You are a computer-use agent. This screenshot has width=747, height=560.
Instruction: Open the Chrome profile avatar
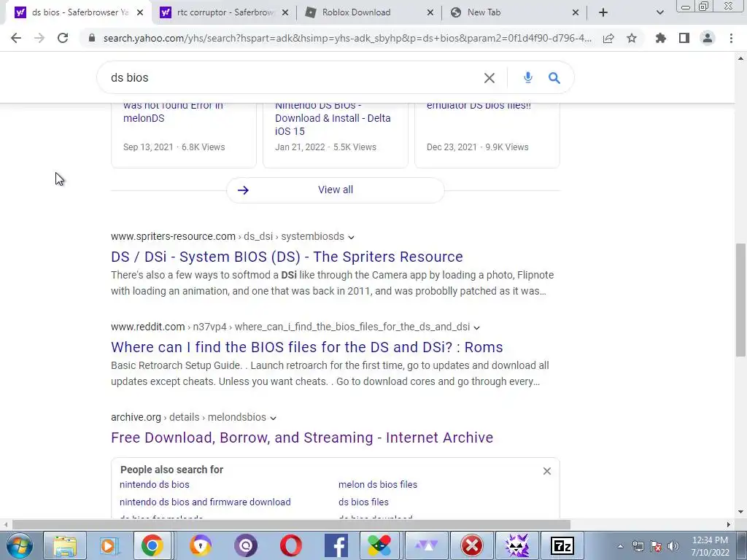pyautogui.click(x=708, y=38)
